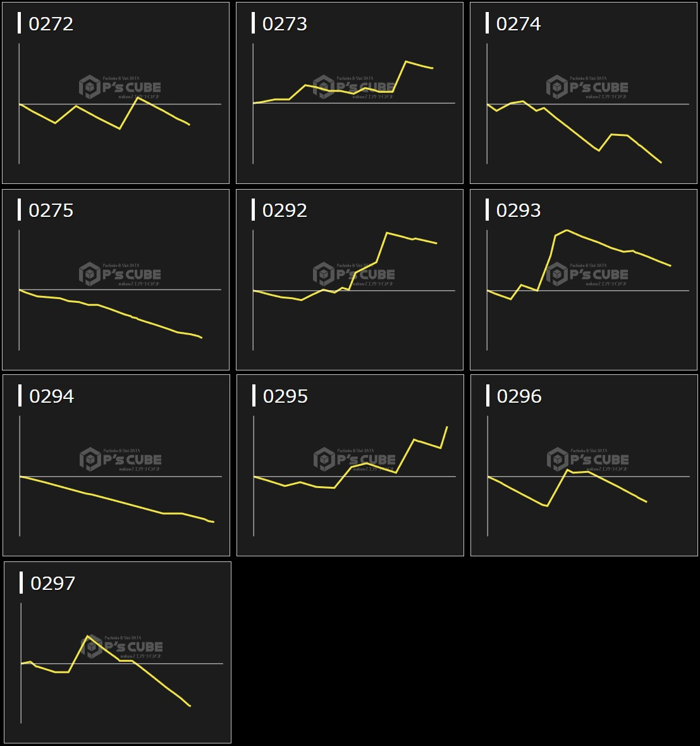This screenshot has width=700, height=746.
Task: Click the P's CUBE logo in chart 0296
Action: (x=588, y=460)
